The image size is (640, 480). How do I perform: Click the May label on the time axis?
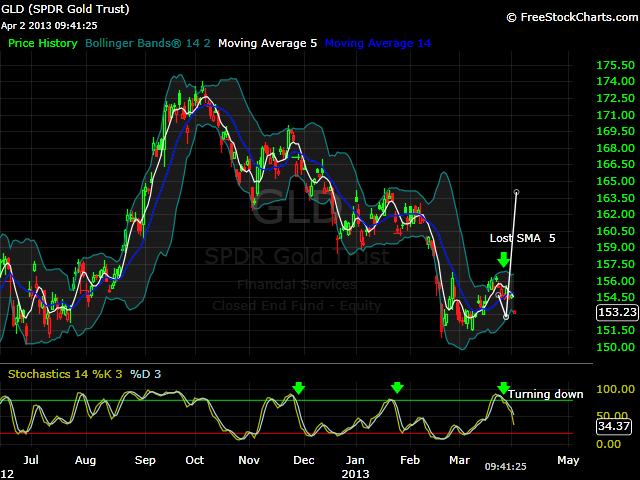568,460
